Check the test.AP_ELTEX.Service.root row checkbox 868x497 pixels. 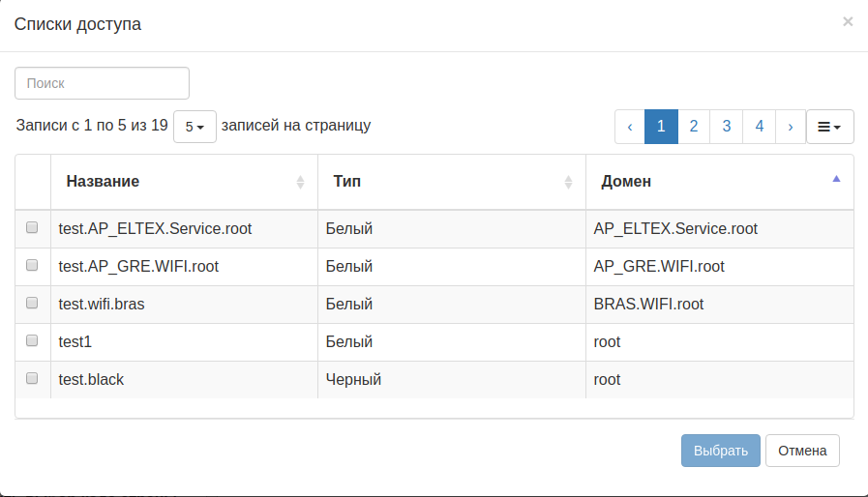32,228
